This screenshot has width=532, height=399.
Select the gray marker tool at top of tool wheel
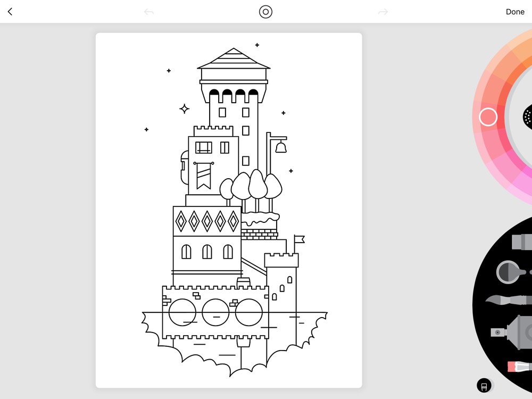tap(522, 242)
